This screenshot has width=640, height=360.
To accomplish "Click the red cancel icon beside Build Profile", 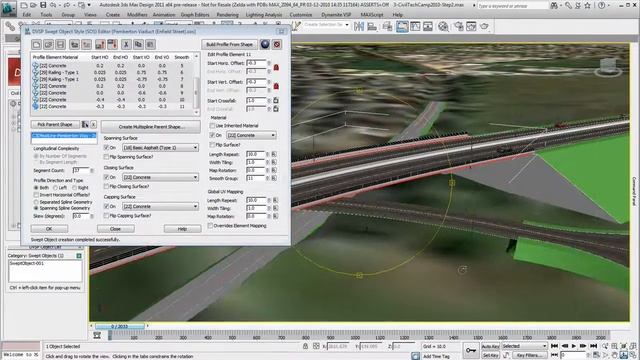I will click(x=277, y=44).
